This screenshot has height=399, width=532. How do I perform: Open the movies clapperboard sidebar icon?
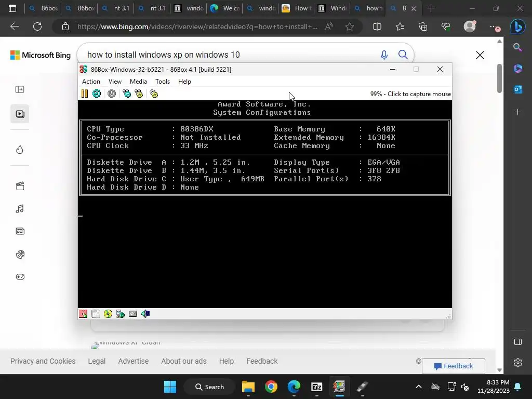pos(20,186)
